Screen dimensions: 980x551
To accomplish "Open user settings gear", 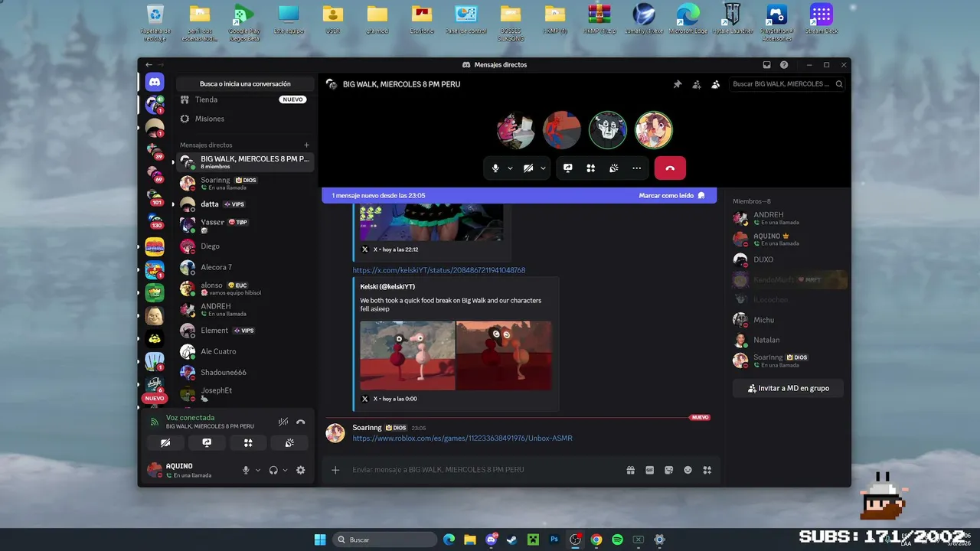I will 300,470.
